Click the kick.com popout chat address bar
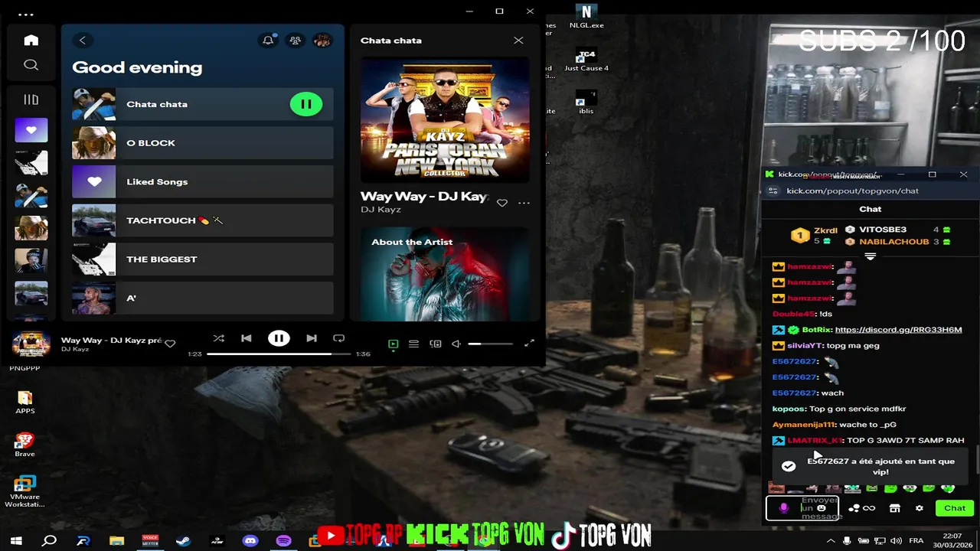This screenshot has width=980, height=551. coord(852,191)
